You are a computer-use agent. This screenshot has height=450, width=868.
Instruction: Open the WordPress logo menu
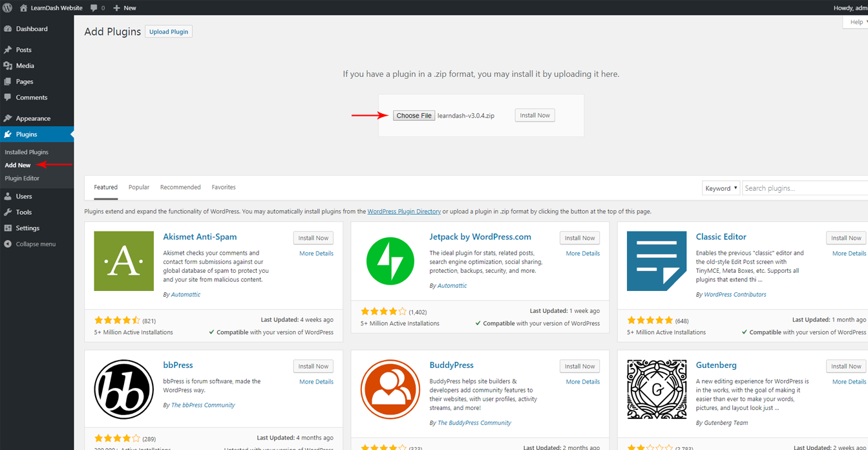(8, 8)
